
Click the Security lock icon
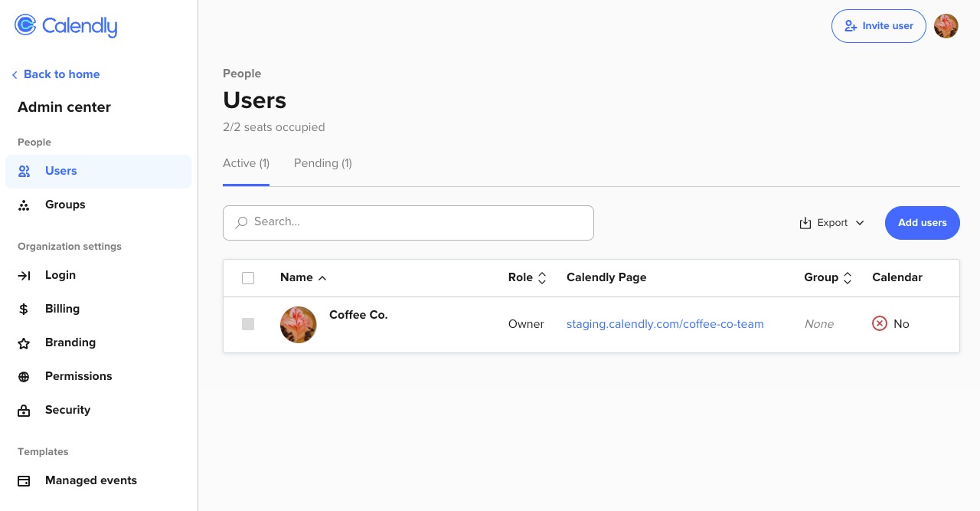click(x=24, y=411)
